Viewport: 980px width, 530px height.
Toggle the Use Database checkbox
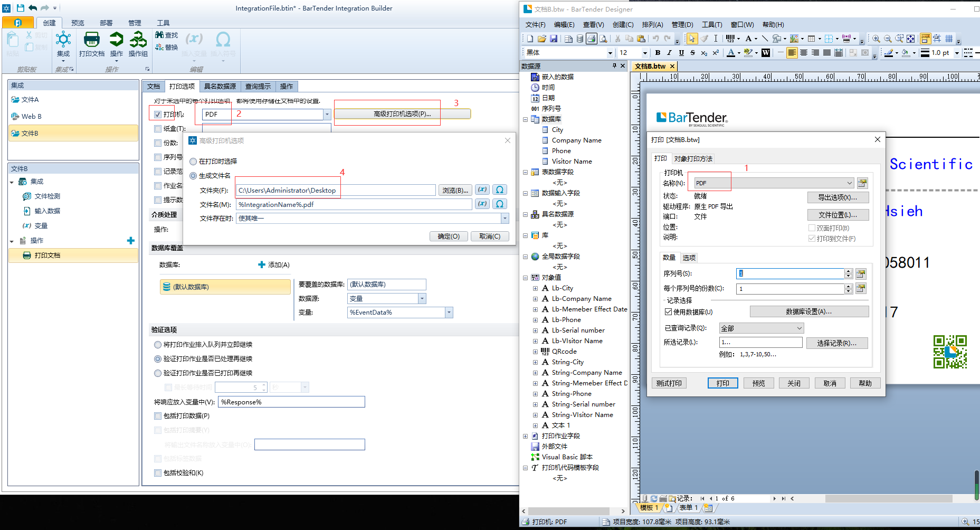tap(668, 312)
